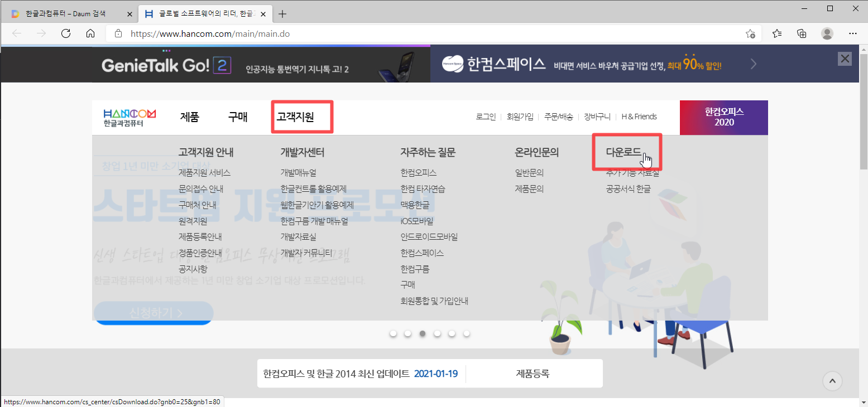Image resolution: width=868 pixels, height=407 pixels.
Task: Open the 고객지원 menu
Action: 295,117
